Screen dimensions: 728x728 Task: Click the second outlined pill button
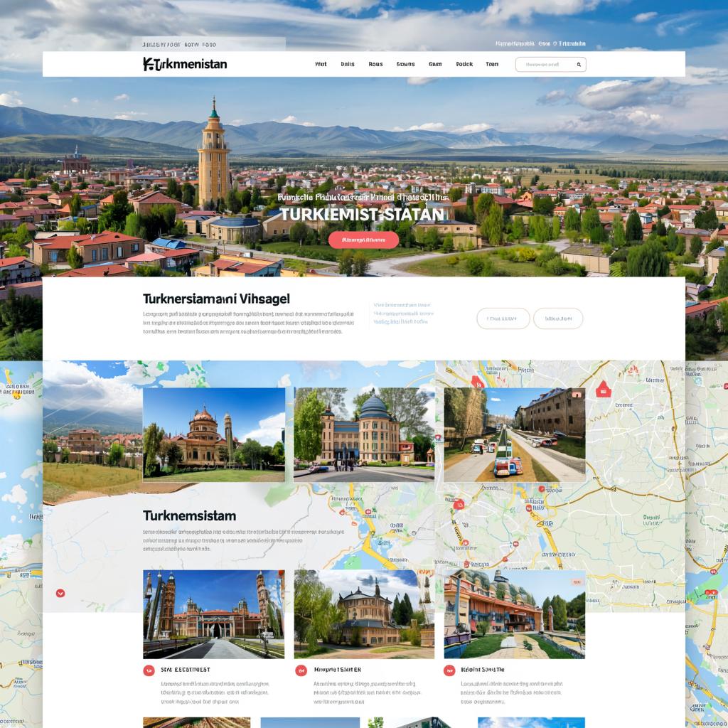point(558,318)
